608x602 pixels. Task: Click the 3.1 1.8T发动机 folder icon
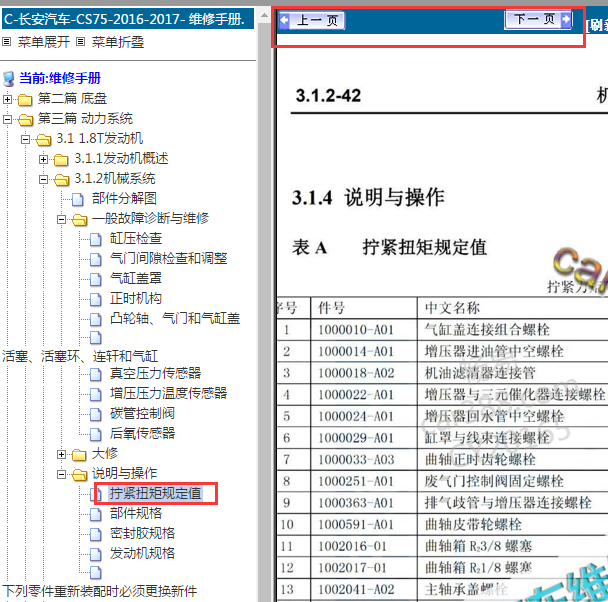[x=43, y=140]
